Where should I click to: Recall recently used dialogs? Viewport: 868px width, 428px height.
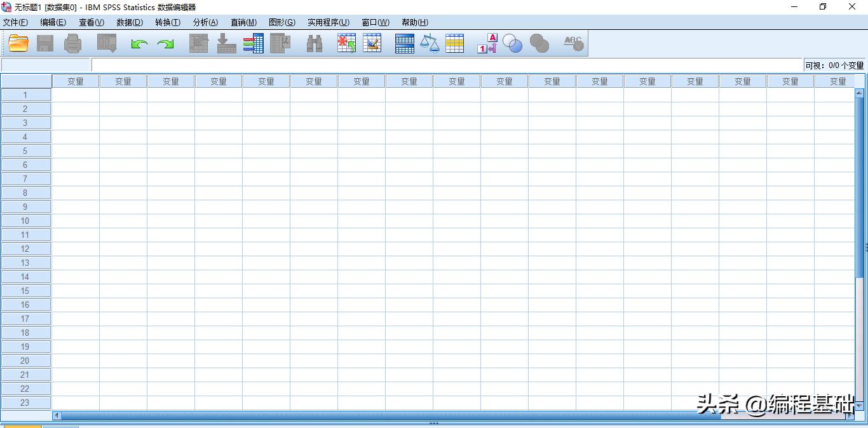coord(105,43)
